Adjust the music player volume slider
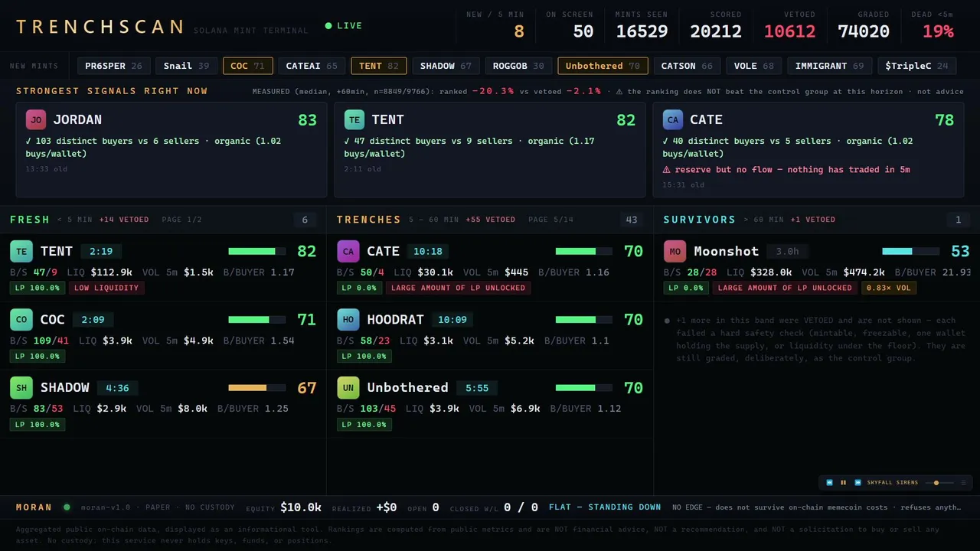Screen dimensions: 980x551 coord(939,483)
